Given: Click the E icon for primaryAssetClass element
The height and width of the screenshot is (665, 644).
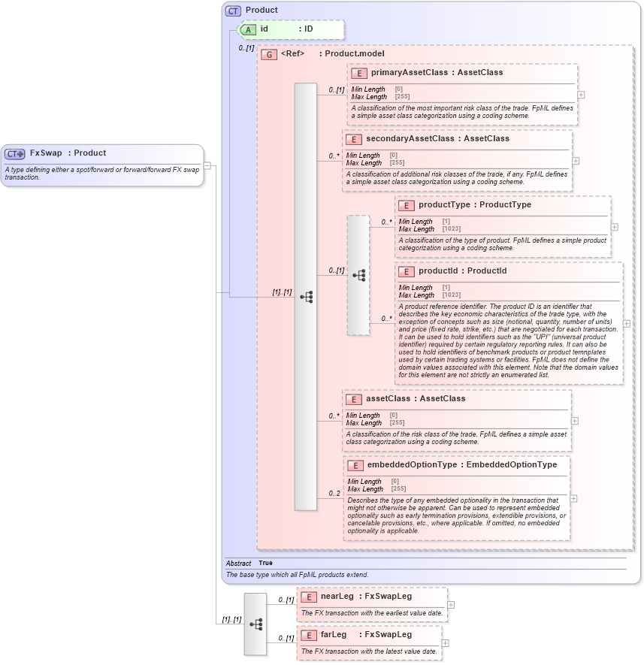Looking at the screenshot, I should pos(358,73).
